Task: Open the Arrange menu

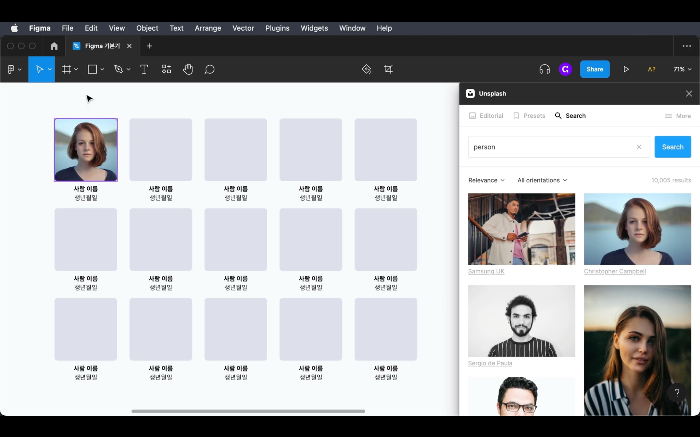Action: pos(208,28)
